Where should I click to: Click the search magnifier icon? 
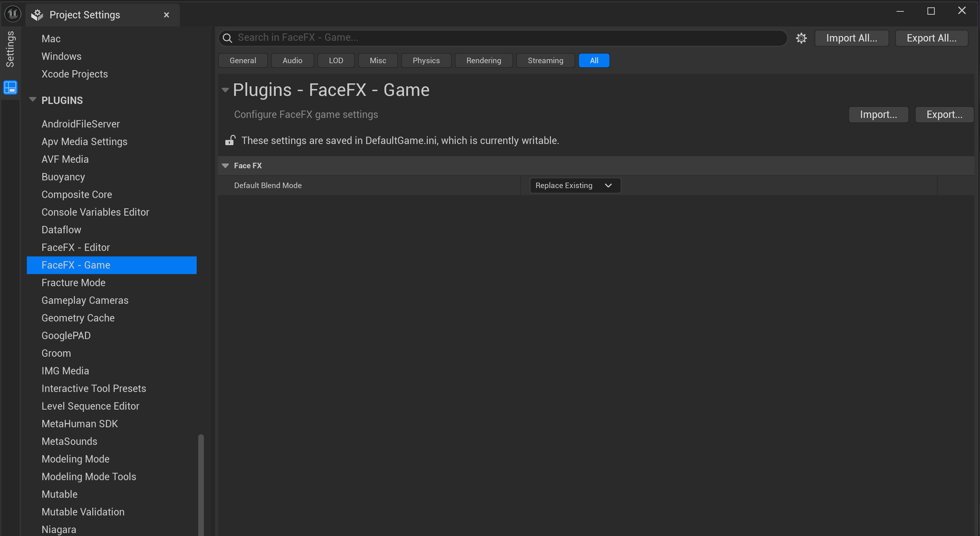[x=228, y=37]
